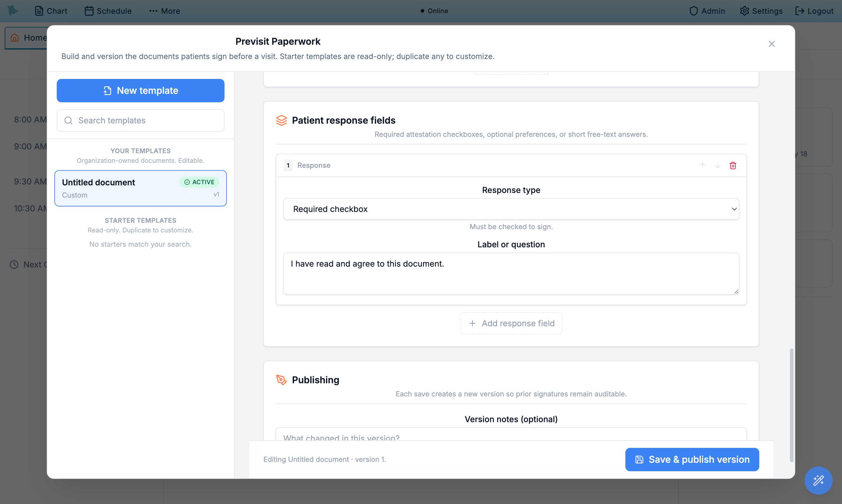Click the Patient response fields layers icon
This screenshot has width=842, height=504.
[282, 120]
